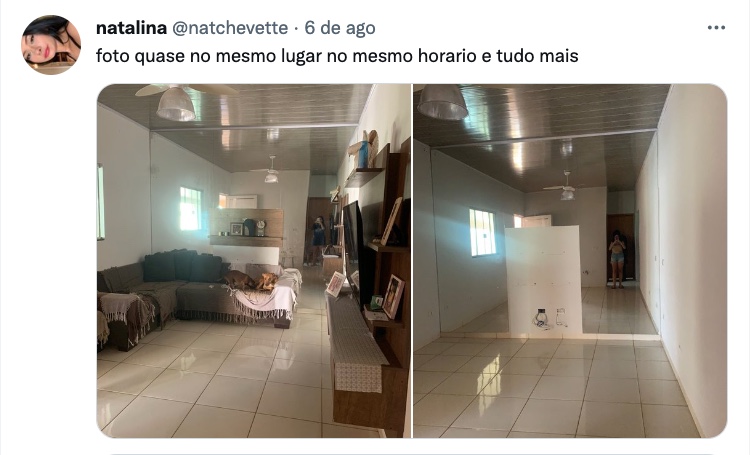The height and width of the screenshot is (455, 751).
Task: Click the white panel standing in the empty room
Action: click(x=544, y=280)
